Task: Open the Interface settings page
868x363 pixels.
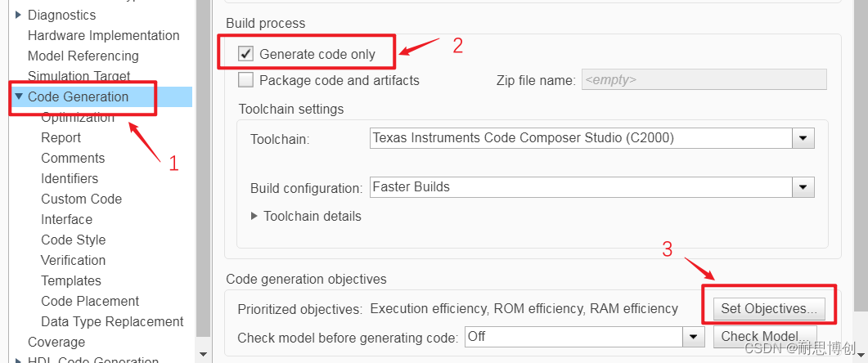Action: pos(66,219)
